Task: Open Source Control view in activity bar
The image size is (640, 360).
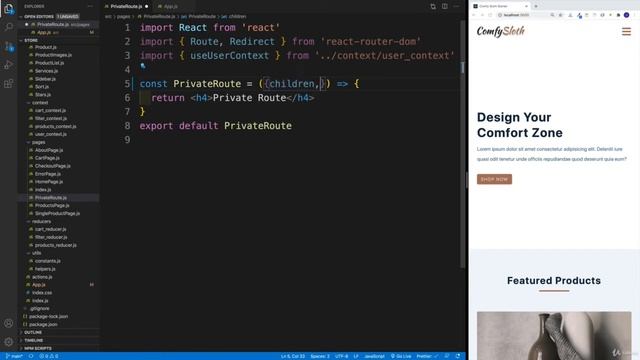Action: pos(9,47)
